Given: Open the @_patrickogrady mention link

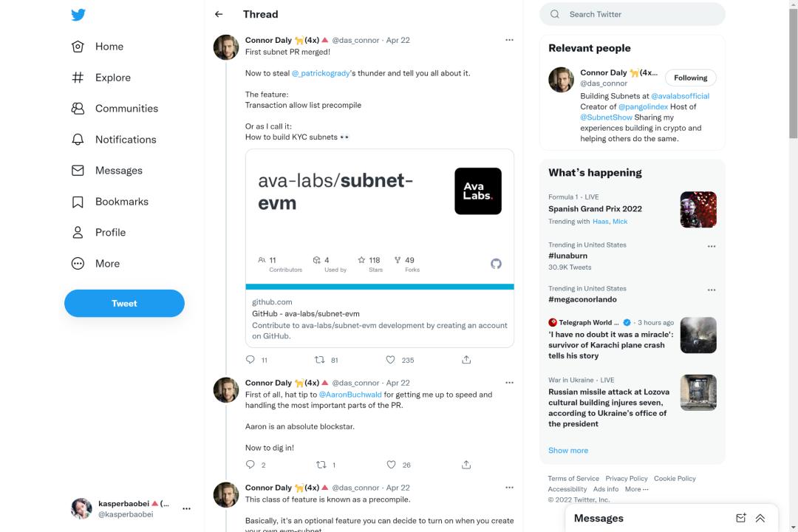Looking at the screenshot, I should tap(321, 73).
